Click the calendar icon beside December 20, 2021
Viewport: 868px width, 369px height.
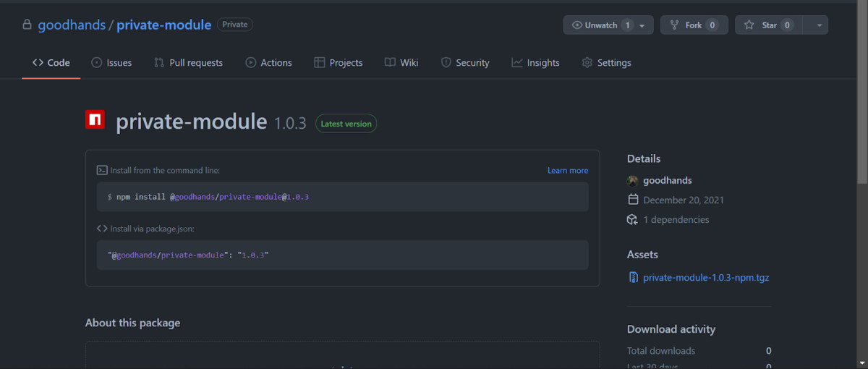point(633,200)
